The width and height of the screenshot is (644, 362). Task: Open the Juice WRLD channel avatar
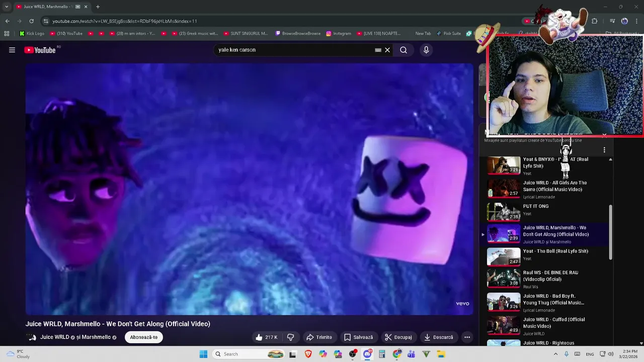pyautogui.click(x=31, y=337)
